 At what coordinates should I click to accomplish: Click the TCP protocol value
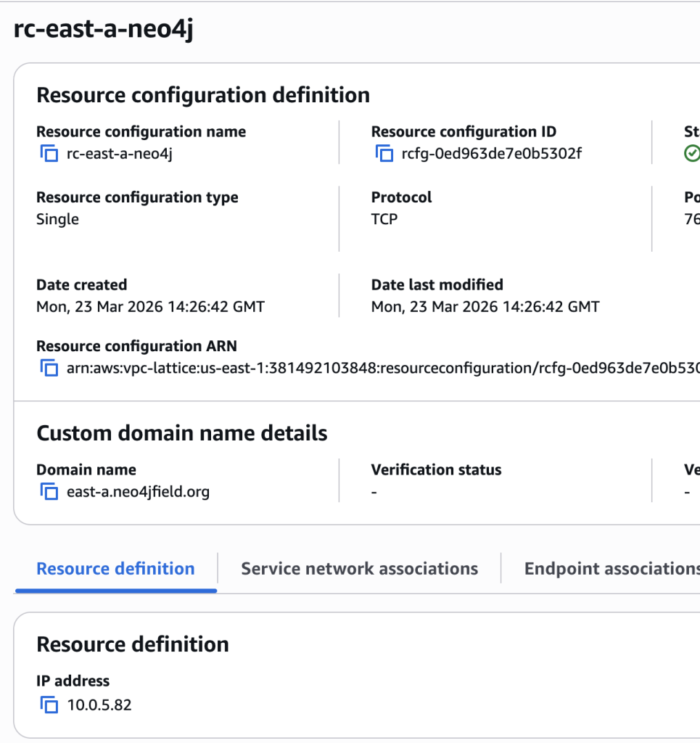pyautogui.click(x=384, y=219)
